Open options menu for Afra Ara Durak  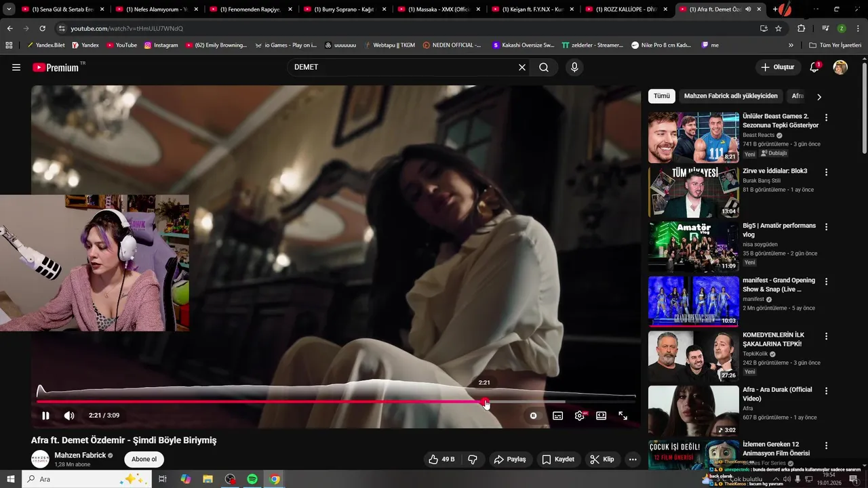[826, 391]
